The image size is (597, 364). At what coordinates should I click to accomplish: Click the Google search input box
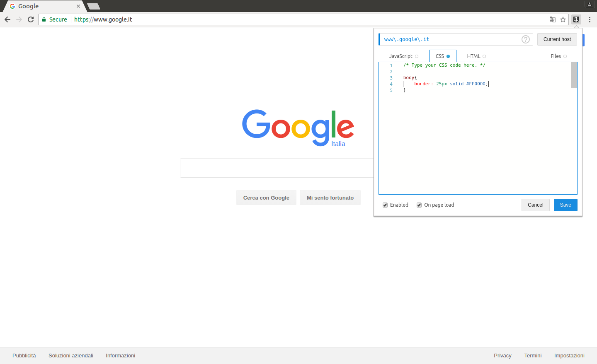click(x=277, y=168)
